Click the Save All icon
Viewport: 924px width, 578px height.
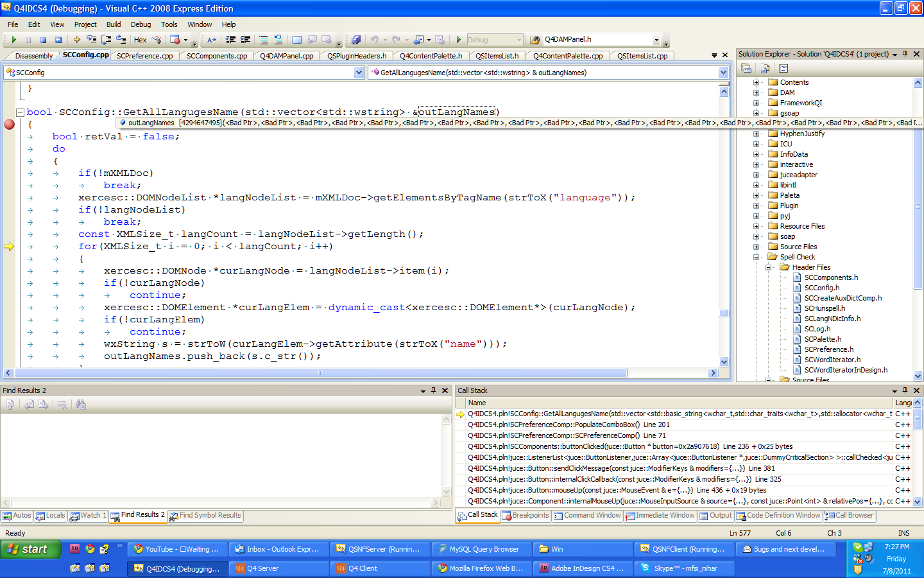click(356, 40)
